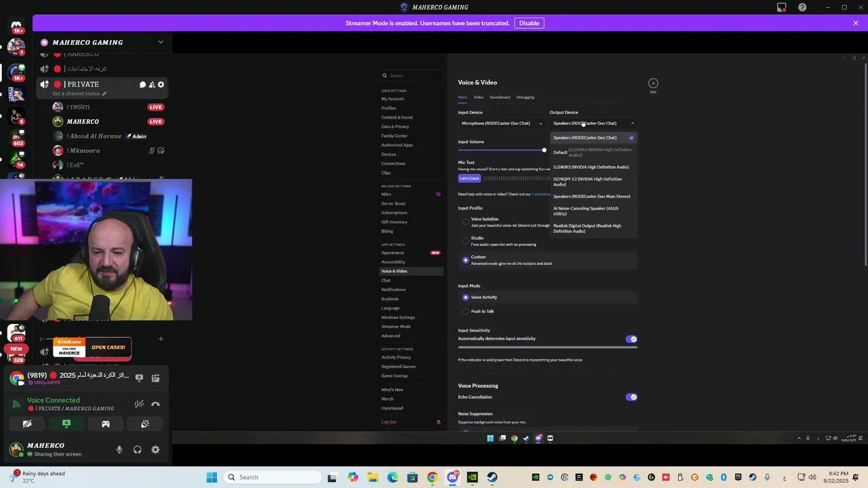
Task: Start an activity with the game controller button
Action: point(106,424)
